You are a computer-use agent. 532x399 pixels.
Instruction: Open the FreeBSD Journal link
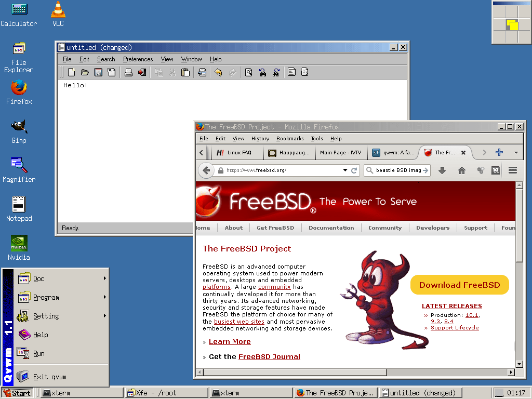tap(269, 356)
